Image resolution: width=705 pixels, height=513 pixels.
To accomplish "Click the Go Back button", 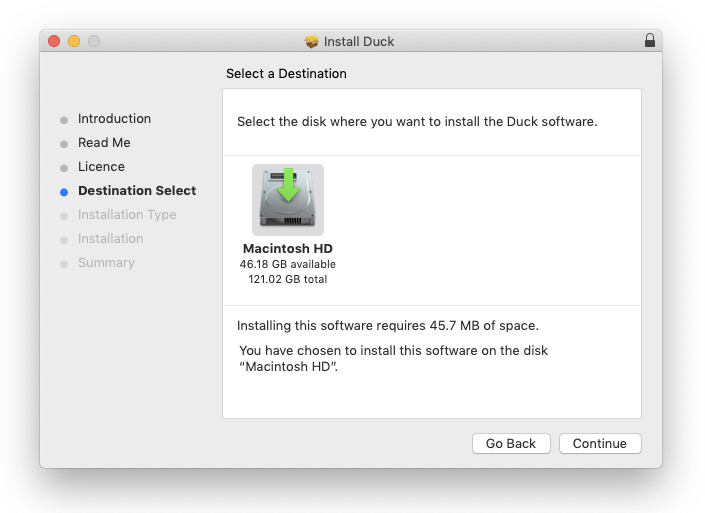I will tap(511, 443).
